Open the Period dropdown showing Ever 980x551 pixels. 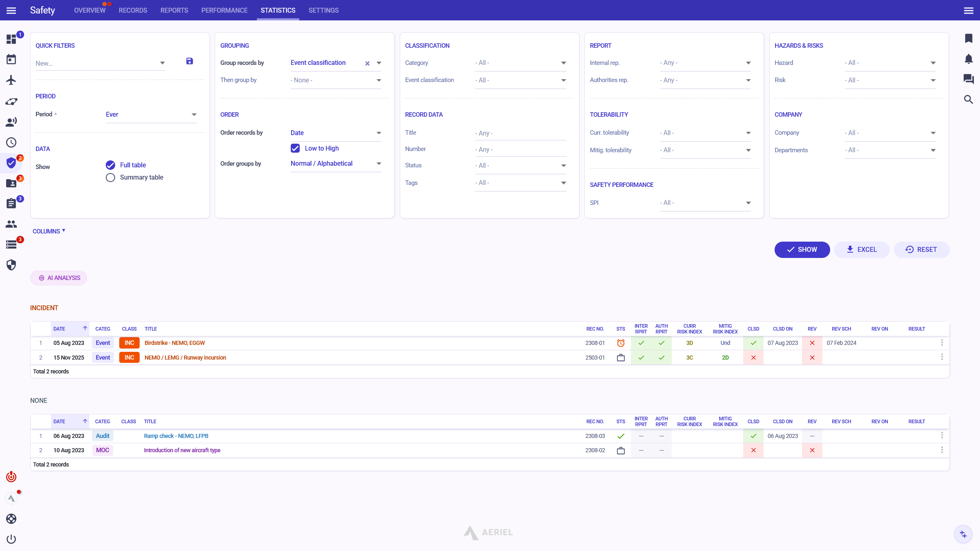(151, 115)
